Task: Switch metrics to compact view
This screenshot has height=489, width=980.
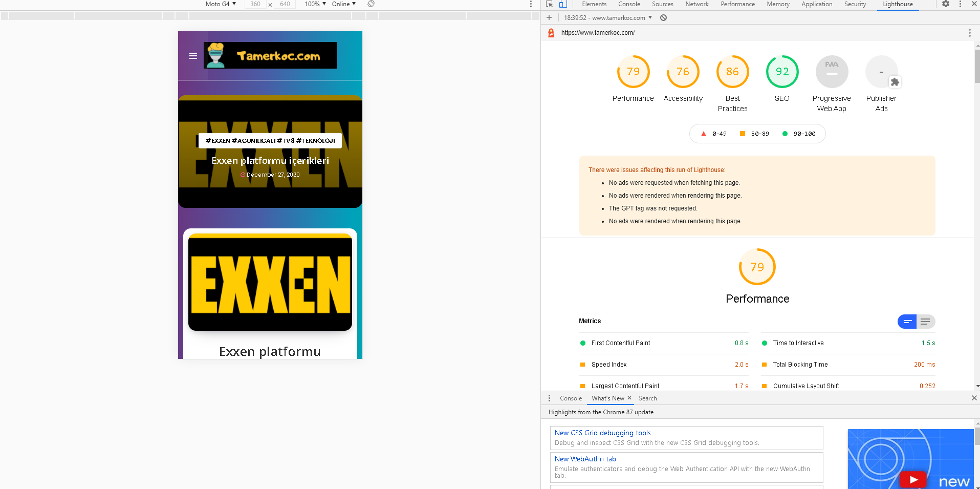Action: 907,322
